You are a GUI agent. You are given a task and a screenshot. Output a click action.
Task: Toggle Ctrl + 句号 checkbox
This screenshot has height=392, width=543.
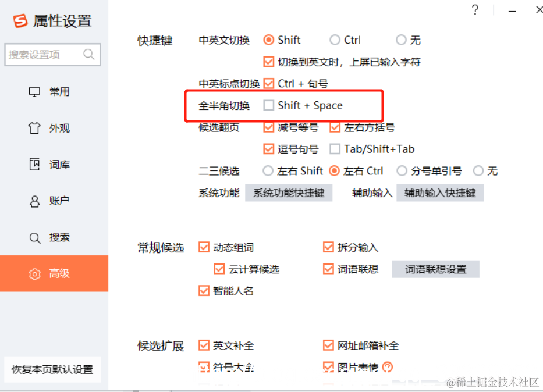pos(269,83)
